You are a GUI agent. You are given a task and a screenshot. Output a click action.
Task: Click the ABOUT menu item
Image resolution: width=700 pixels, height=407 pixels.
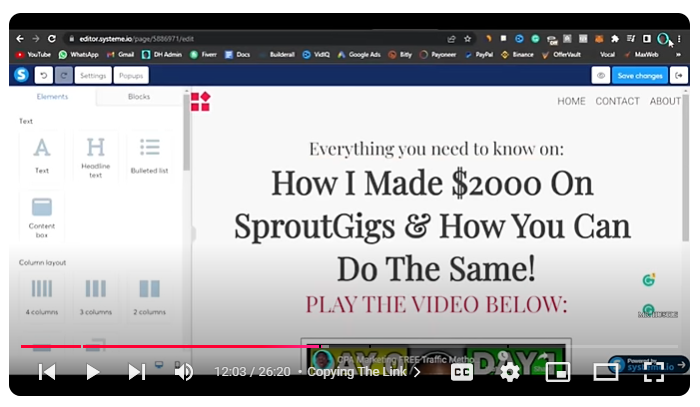pos(665,101)
